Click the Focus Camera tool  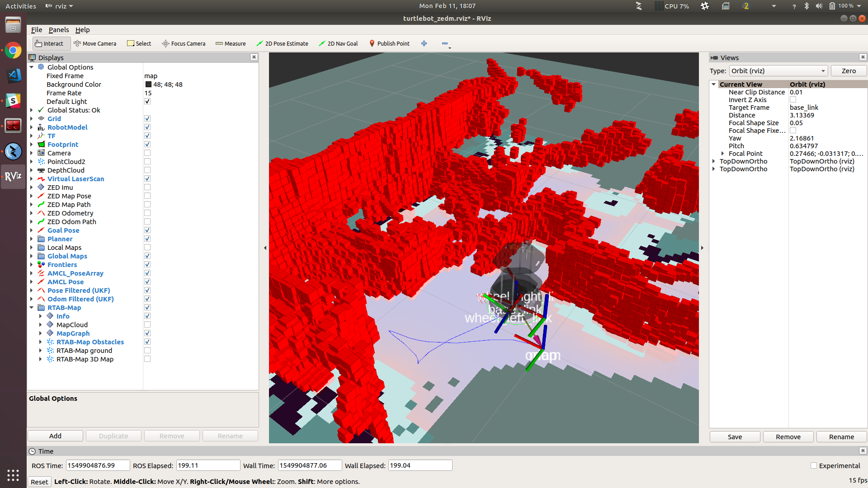pos(184,43)
